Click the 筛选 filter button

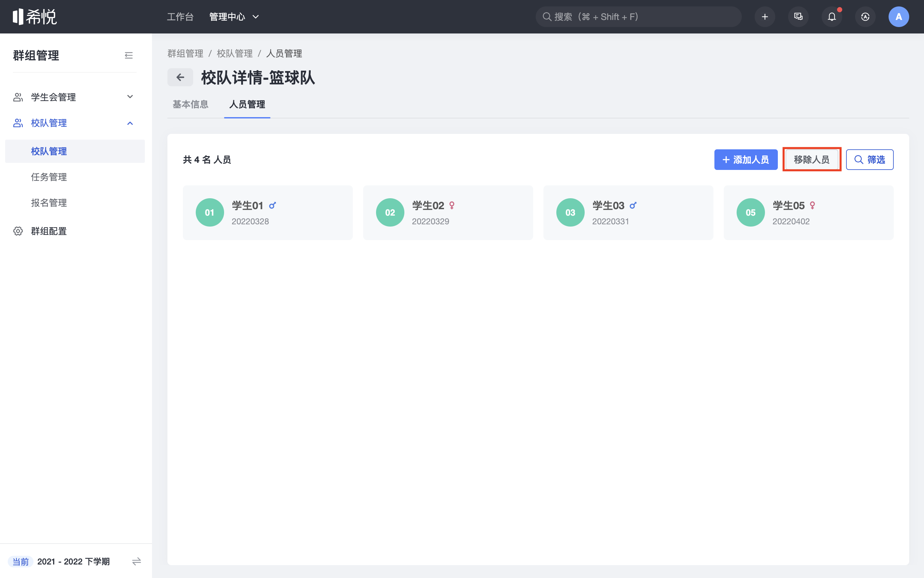point(870,159)
